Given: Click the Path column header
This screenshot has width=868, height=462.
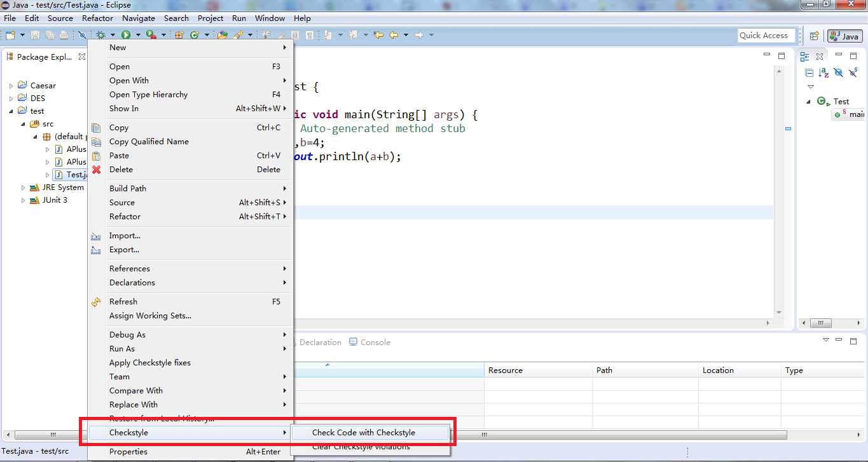Looking at the screenshot, I should point(645,370).
